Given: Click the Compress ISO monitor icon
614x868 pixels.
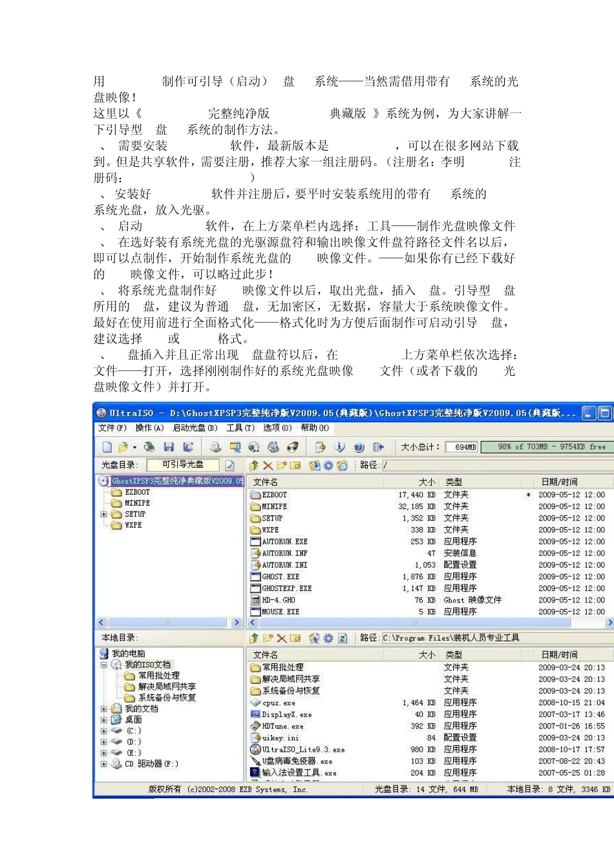Looking at the screenshot, I should [235, 447].
